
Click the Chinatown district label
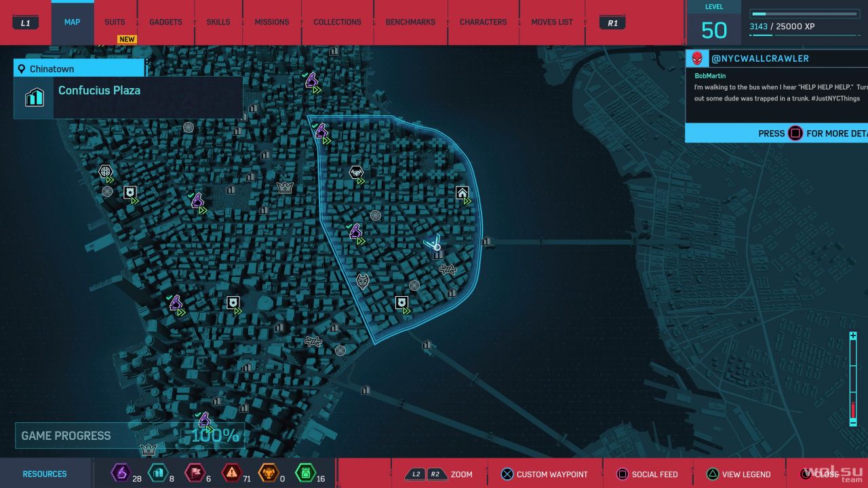click(52, 69)
